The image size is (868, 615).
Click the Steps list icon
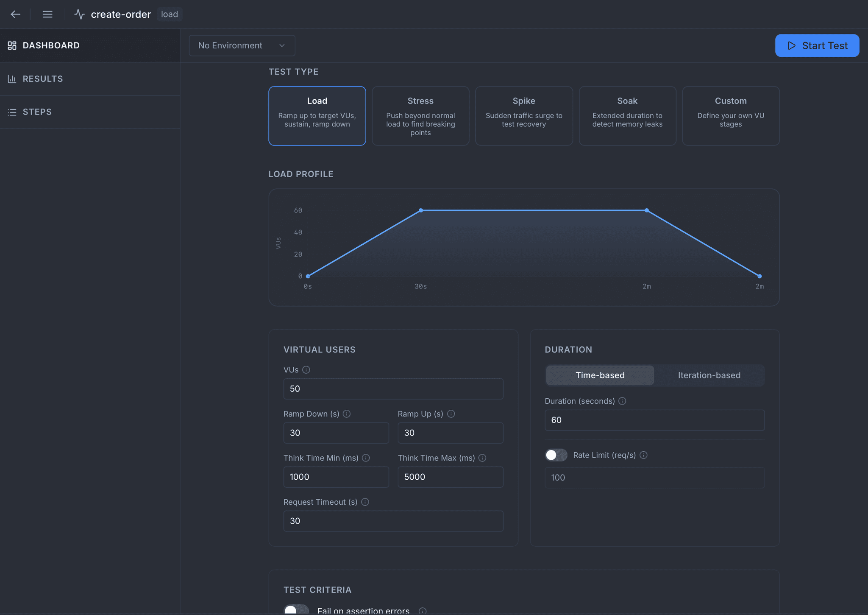click(12, 112)
